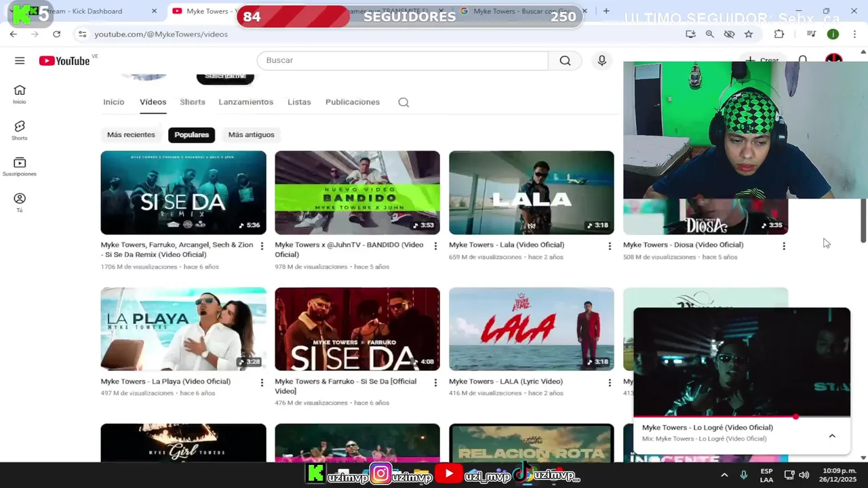Open Suscripciones in the sidebar
Screen dimensions: 868x488
click(20, 167)
